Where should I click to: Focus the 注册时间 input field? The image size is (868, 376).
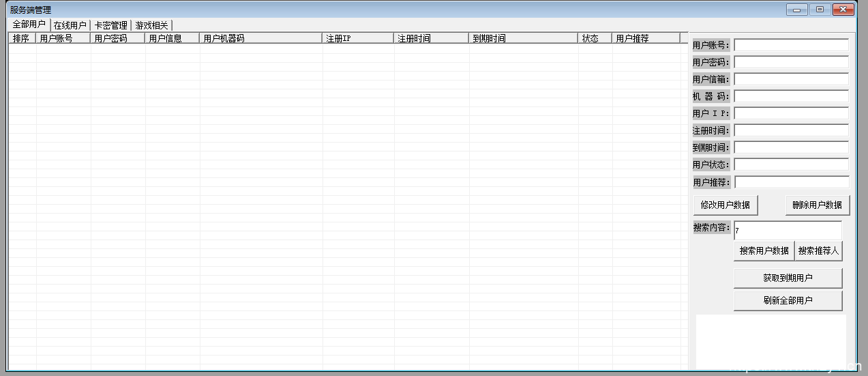click(x=791, y=130)
